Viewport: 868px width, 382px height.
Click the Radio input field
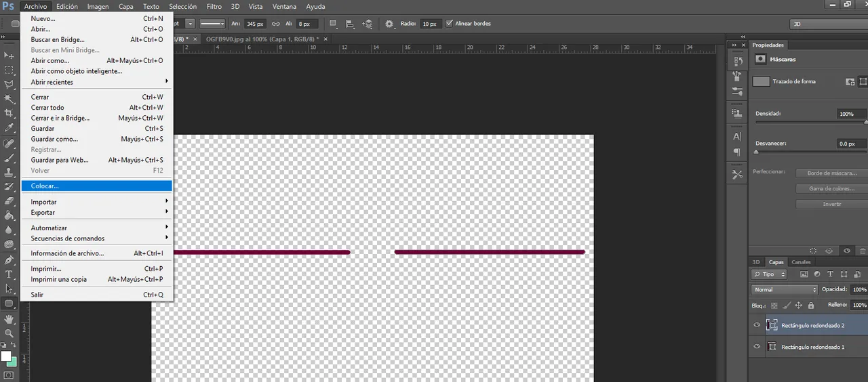429,24
